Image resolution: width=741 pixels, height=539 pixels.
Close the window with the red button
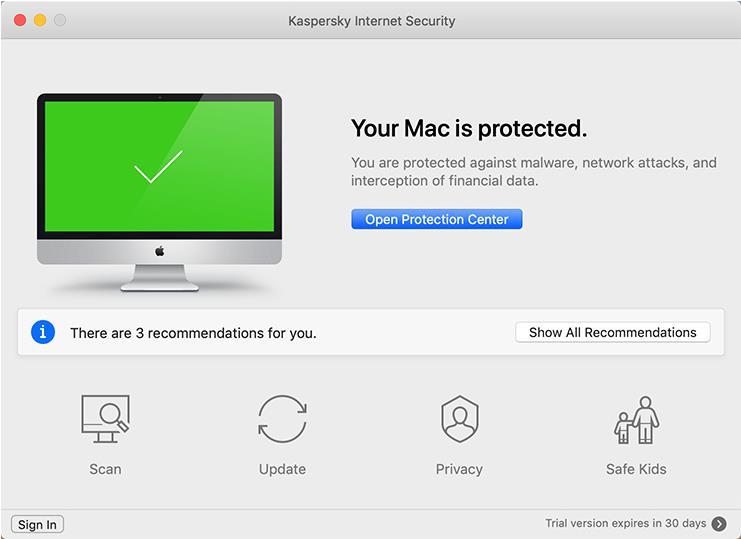pyautogui.click(x=20, y=20)
